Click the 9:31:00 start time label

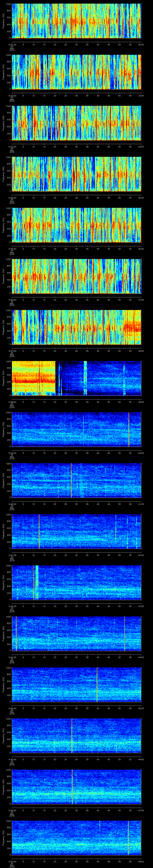pos(12,44)
